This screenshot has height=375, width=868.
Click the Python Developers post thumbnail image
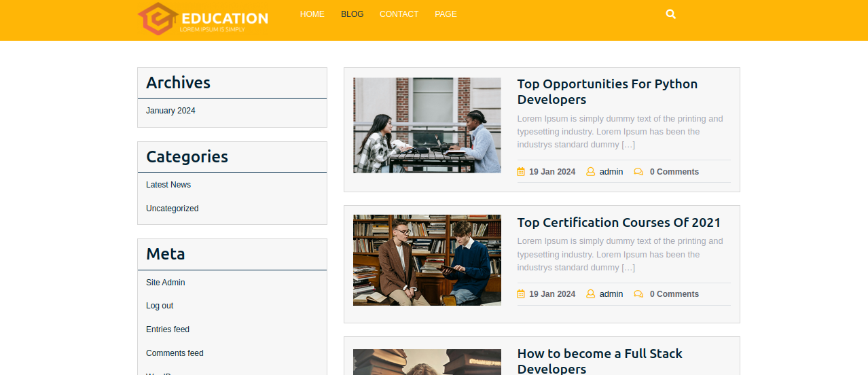tap(427, 125)
